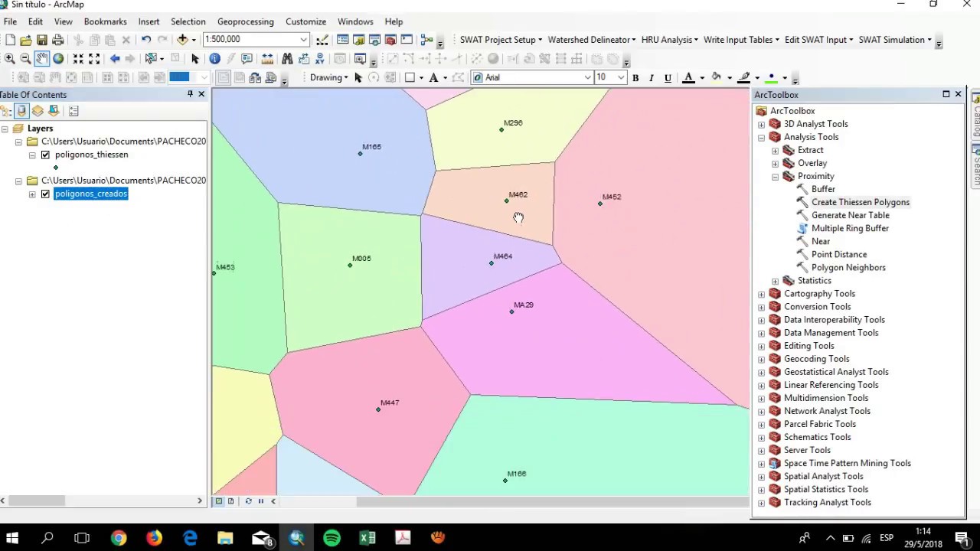This screenshot has width=980, height=551.
Task: Expand the poligonos_creados layer
Action: (32, 194)
